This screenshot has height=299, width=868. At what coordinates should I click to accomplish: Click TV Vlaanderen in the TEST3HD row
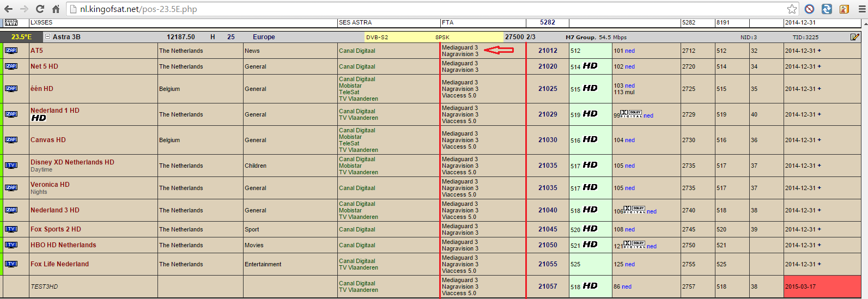(359, 290)
